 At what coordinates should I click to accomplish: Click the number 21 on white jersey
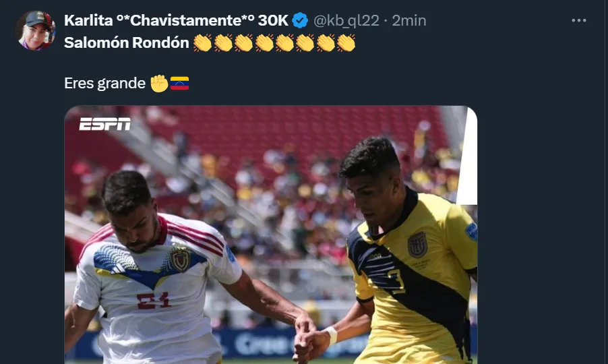point(154,301)
